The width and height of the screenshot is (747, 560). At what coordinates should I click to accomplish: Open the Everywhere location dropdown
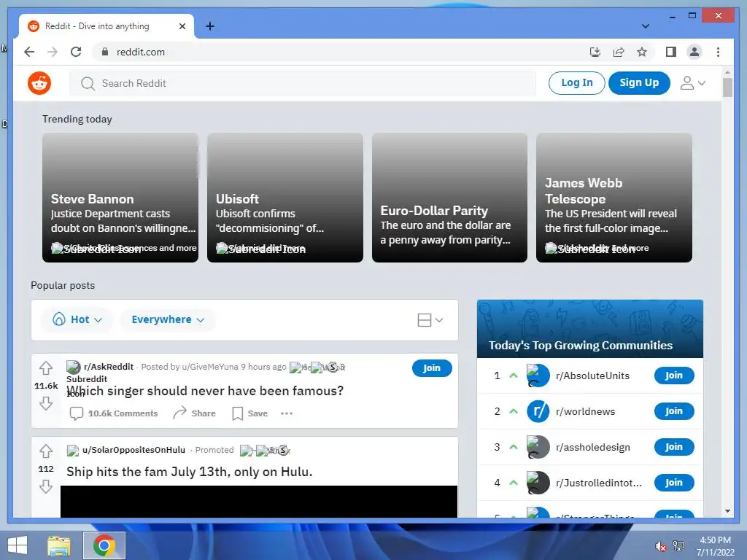coord(168,319)
